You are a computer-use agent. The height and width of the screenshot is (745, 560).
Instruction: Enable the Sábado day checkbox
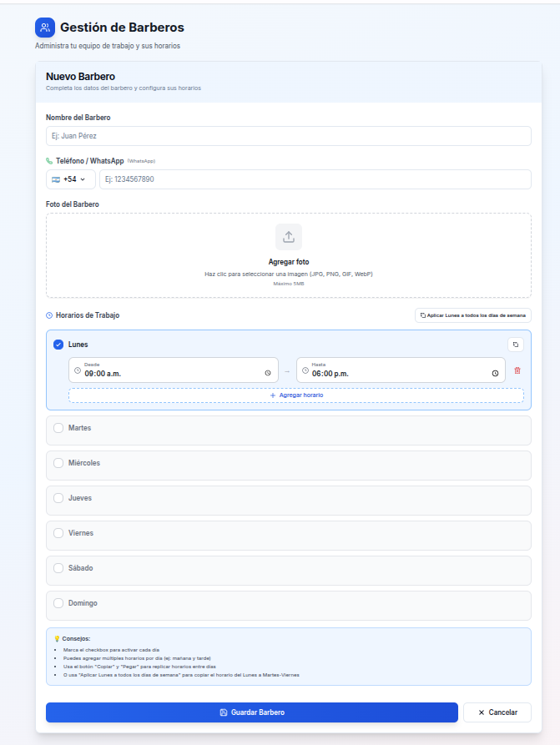pyautogui.click(x=58, y=568)
